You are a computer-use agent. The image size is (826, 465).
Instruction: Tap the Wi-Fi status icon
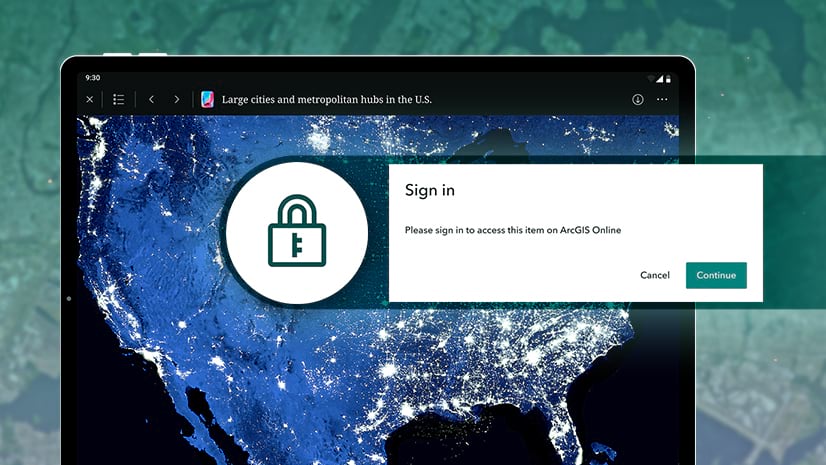point(651,78)
